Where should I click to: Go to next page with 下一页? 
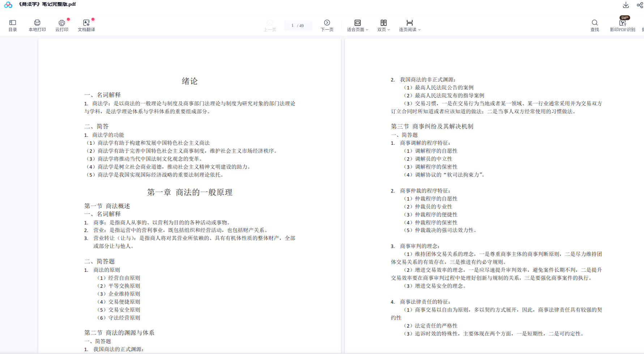point(327,25)
